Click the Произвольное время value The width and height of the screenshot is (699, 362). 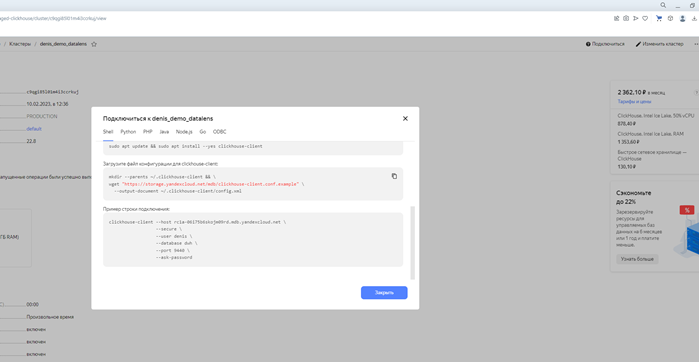tap(50, 317)
